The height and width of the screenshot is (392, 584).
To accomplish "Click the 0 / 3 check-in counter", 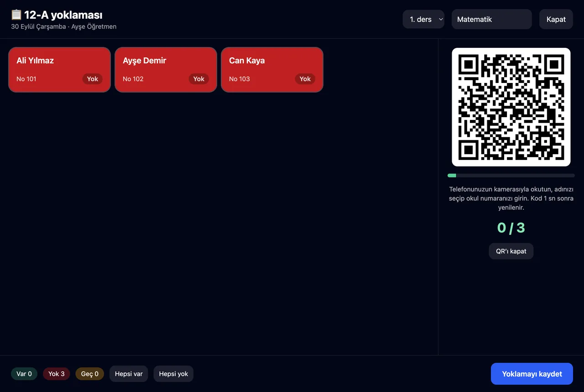I will 511,227.
